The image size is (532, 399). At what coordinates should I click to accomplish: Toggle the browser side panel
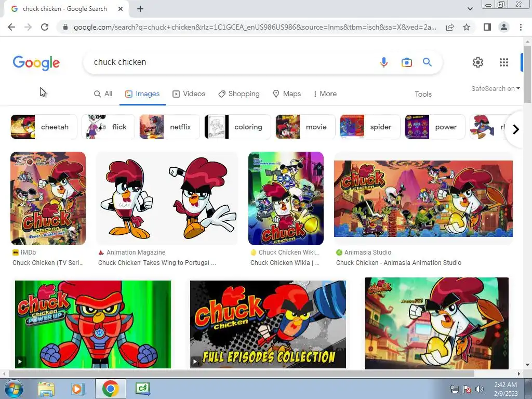tap(487, 27)
